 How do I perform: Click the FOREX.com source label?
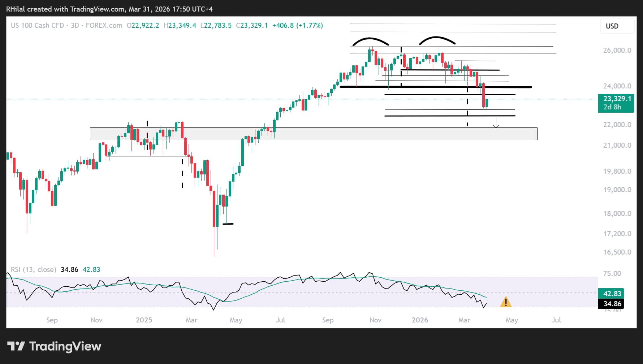click(104, 26)
